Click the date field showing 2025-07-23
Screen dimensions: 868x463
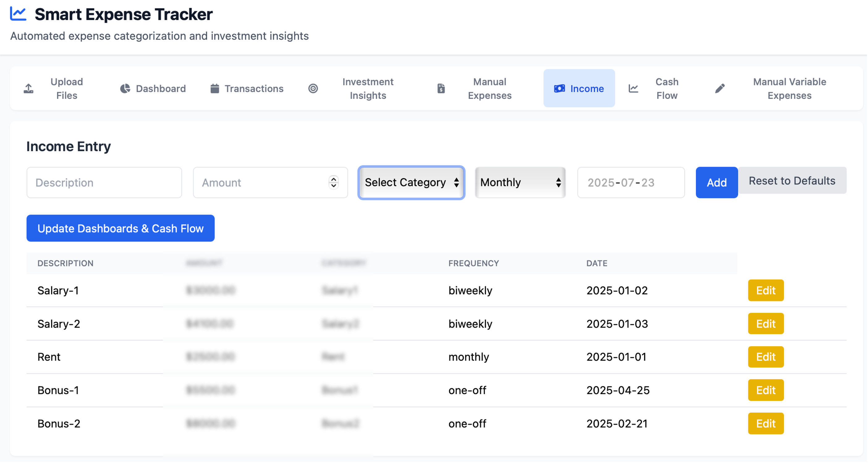[631, 183]
